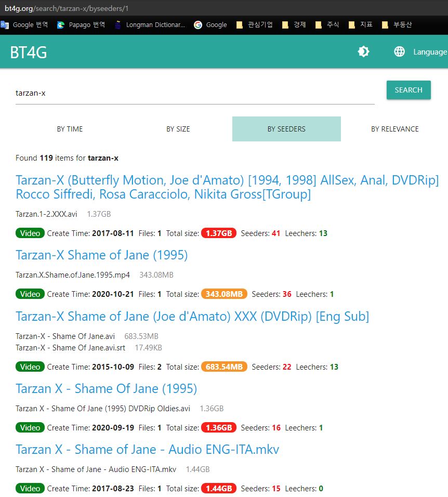This screenshot has height=497, width=448.
Task: Click the file DVDRip Oldies.avi
Action: click(103, 409)
